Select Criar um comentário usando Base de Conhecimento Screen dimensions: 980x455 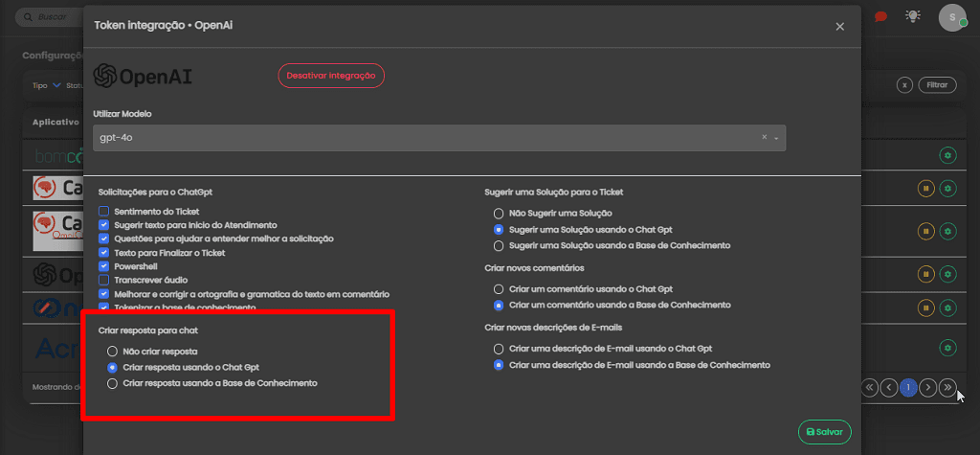click(498, 306)
